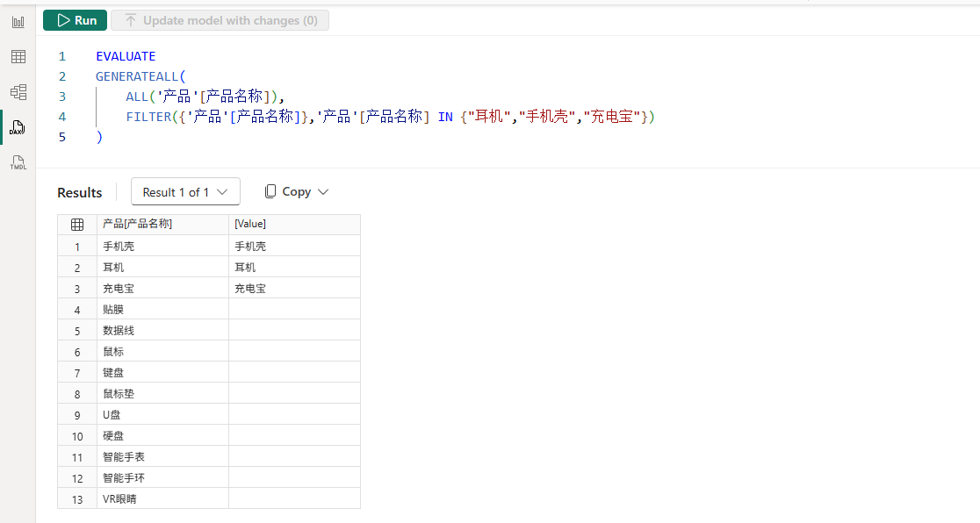Image resolution: width=980 pixels, height=523 pixels.
Task: Open the Report view icon in sidebar
Action: 18,22
